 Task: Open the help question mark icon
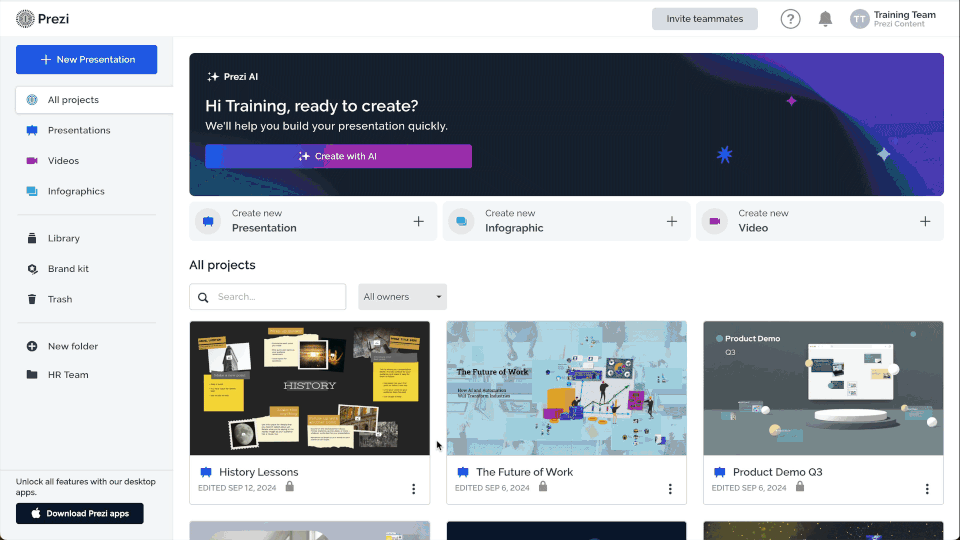(790, 19)
